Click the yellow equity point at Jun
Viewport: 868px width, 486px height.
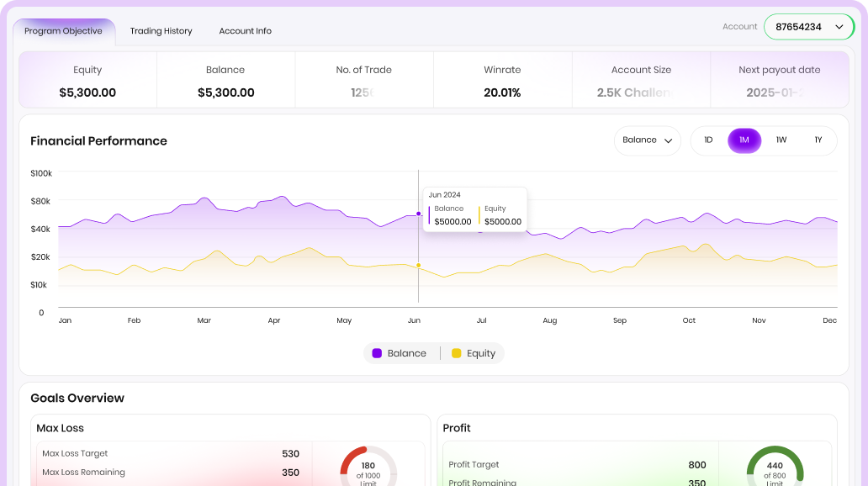(x=419, y=265)
